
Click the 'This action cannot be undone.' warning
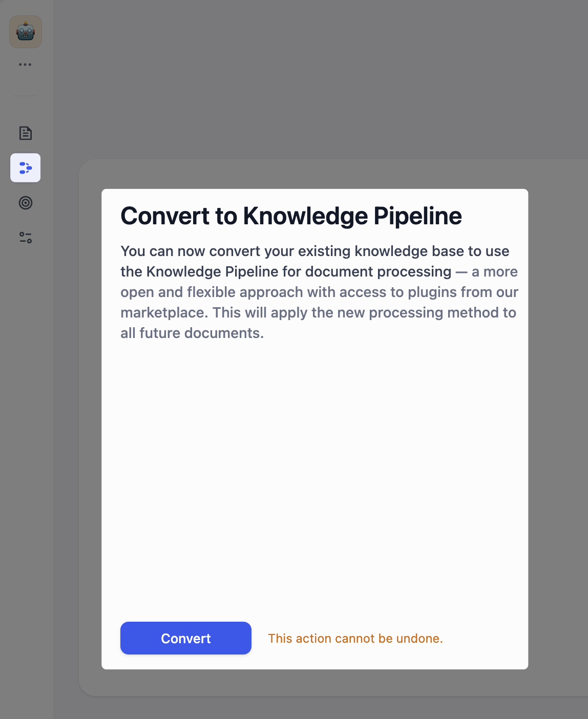355,639
